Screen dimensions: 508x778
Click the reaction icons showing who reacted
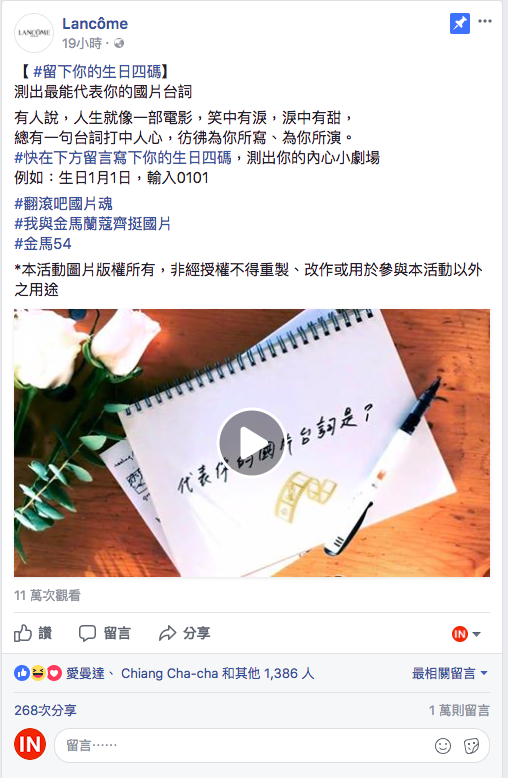pos(38,673)
